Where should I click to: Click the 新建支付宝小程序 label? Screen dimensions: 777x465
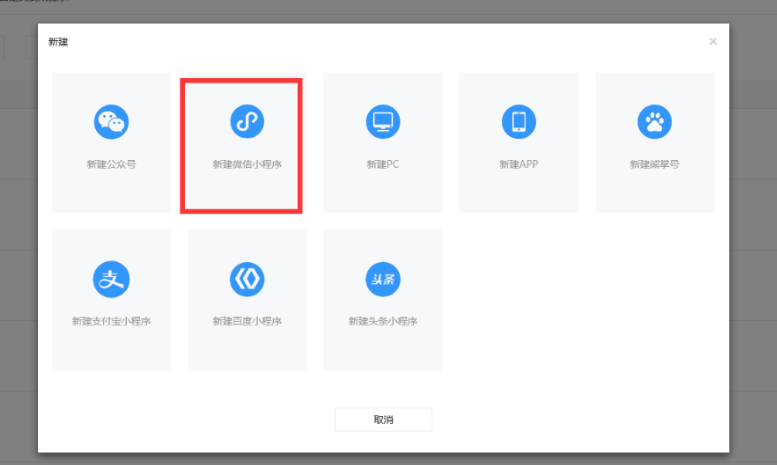pos(111,321)
